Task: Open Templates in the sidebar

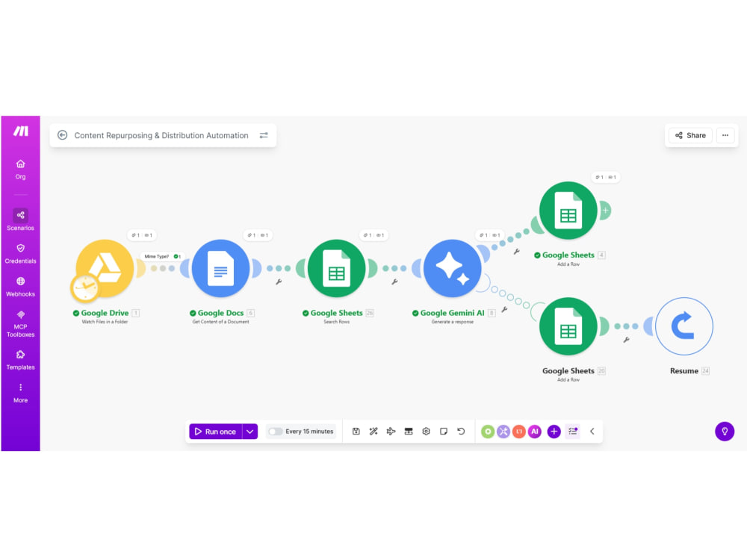Action: tap(20, 361)
